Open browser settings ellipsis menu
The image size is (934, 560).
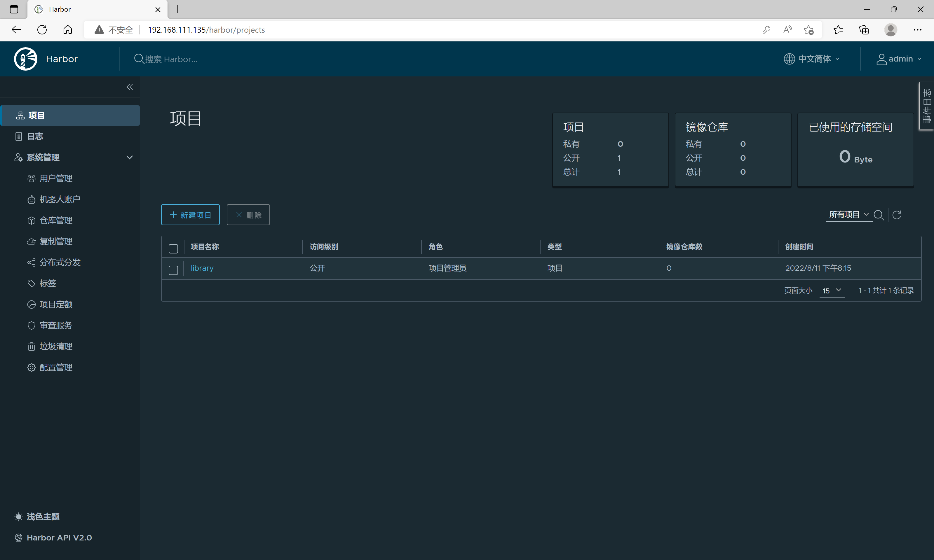click(x=917, y=30)
